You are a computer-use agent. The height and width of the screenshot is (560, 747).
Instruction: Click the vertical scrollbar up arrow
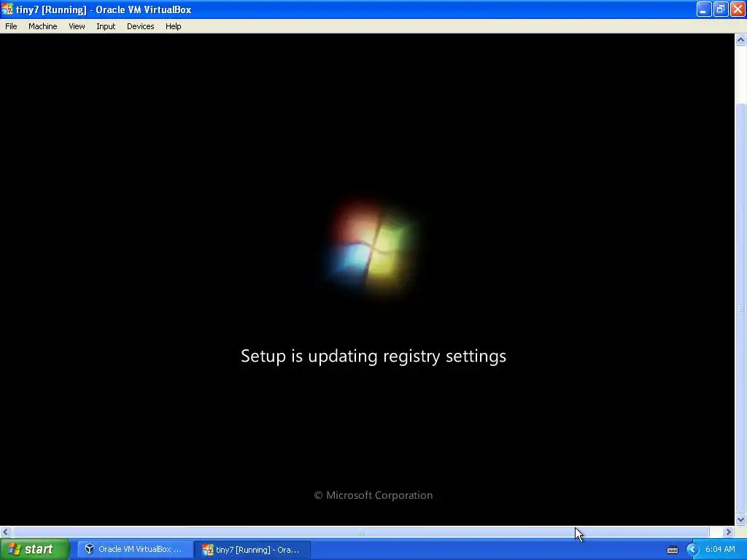(740, 40)
